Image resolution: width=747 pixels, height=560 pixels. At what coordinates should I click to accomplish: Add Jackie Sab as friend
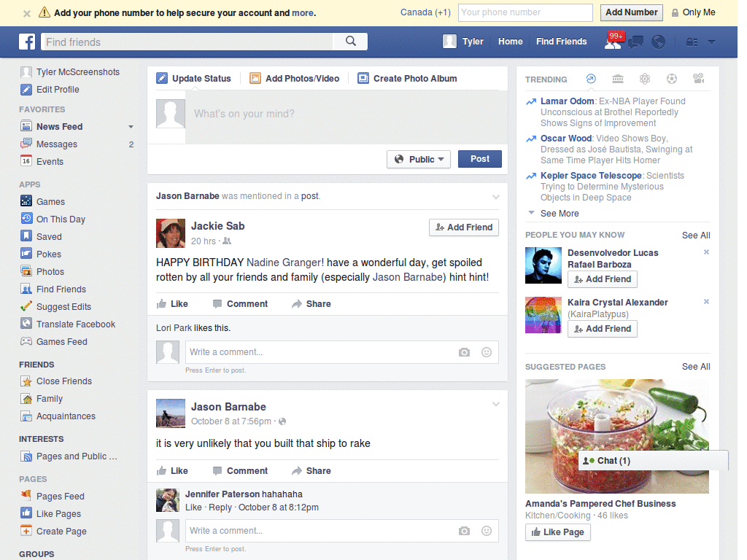click(x=464, y=227)
